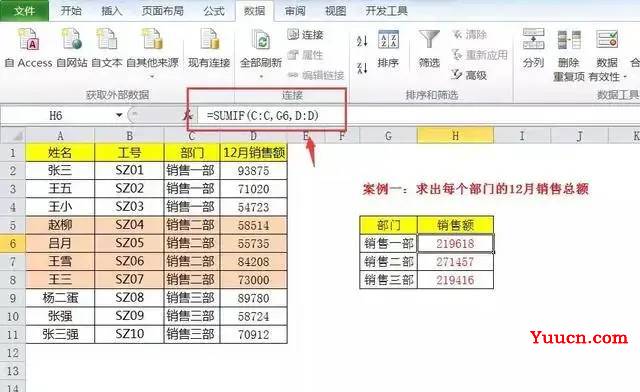Switch to the Home (开始) tab
The width and height of the screenshot is (640, 392).
click(x=71, y=11)
